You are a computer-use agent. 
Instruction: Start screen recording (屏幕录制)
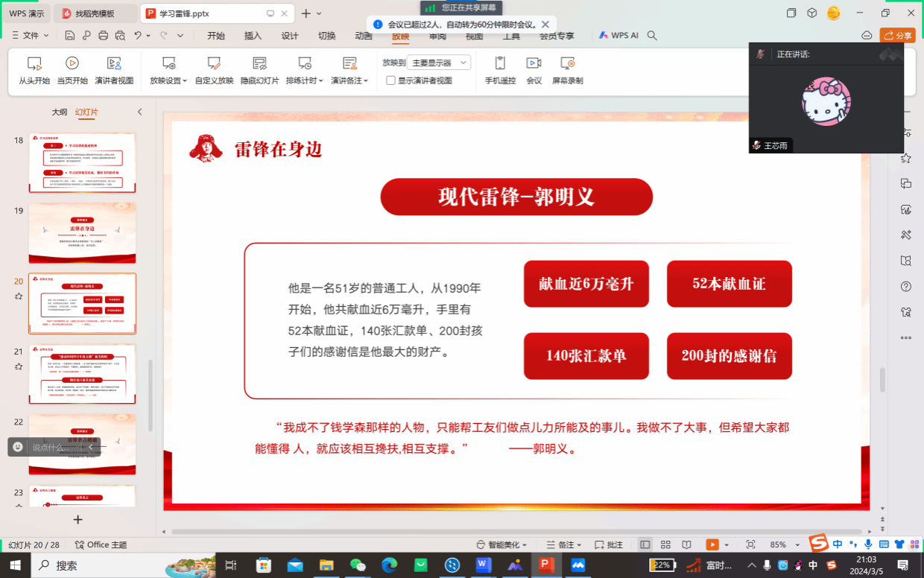(567, 70)
